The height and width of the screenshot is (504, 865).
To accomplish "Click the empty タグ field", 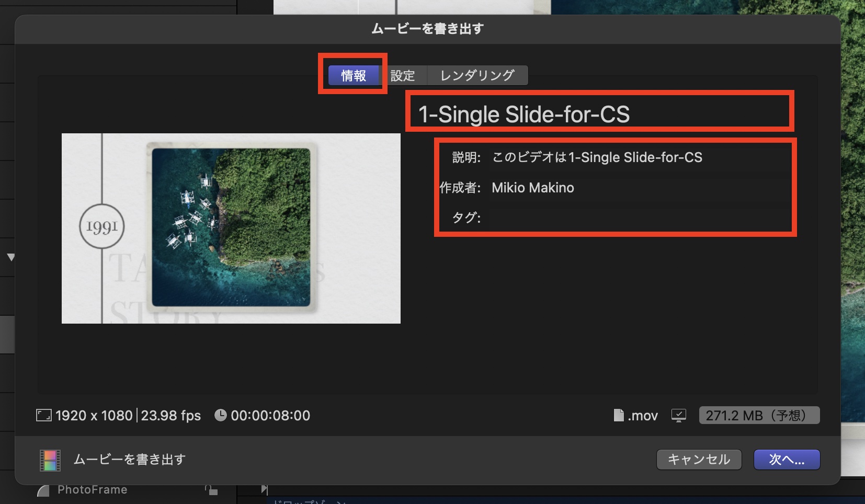I will click(x=641, y=217).
